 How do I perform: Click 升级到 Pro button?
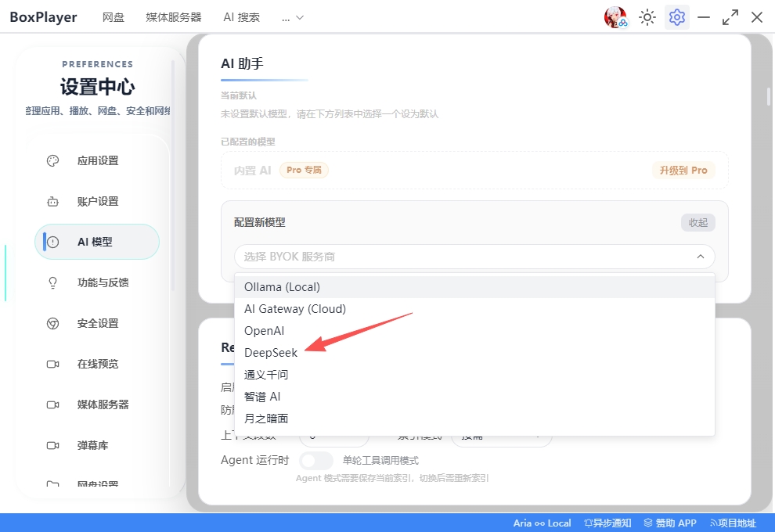(683, 171)
